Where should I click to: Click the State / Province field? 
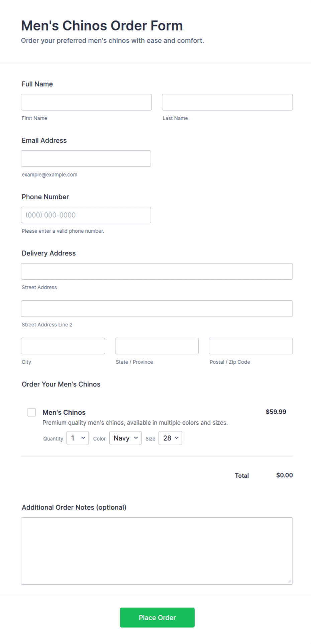157,346
